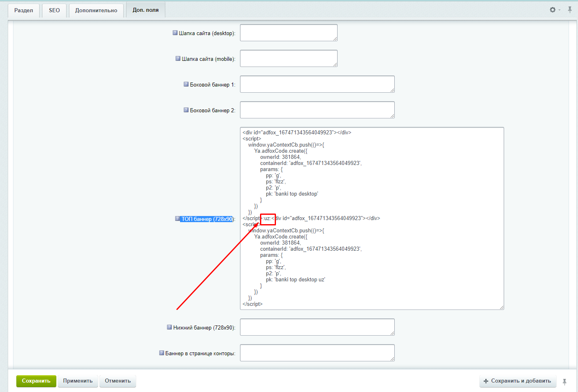Viewport: 578px width, 392px height.
Task: Click the line pk: 'banki top desktop uz'
Action: 296,280
